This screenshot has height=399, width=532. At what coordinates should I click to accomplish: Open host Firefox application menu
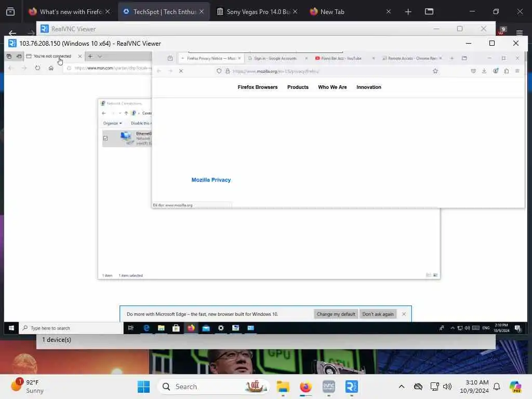519,33
